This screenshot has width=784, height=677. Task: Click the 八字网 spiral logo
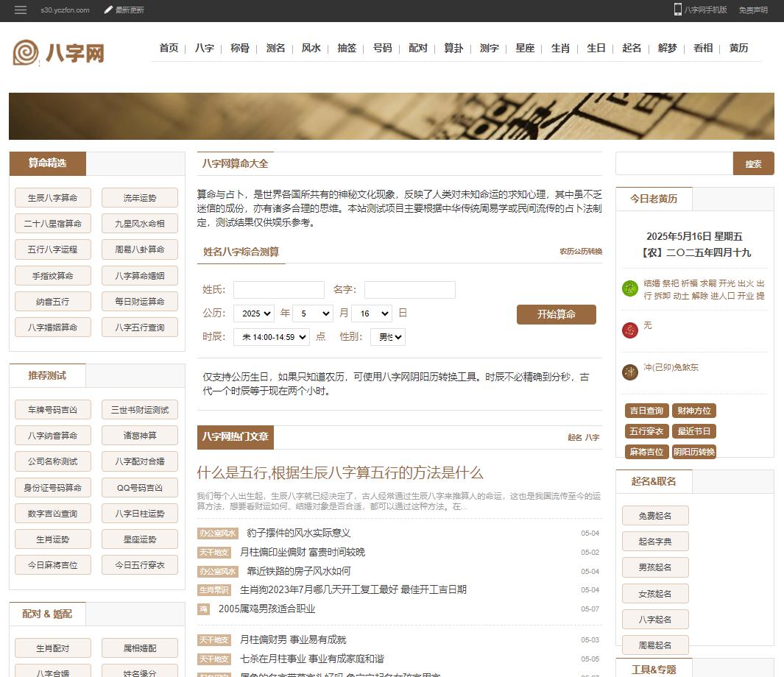26,52
